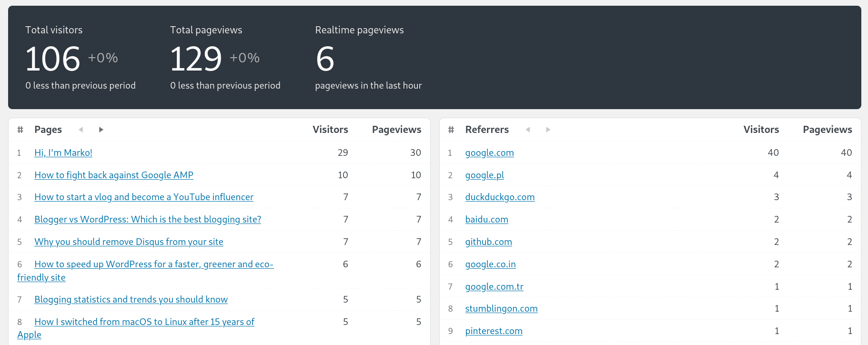Open the "Hi, I'm Marko!" page link
This screenshot has height=345, width=868.
pyautogui.click(x=63, y=152)
